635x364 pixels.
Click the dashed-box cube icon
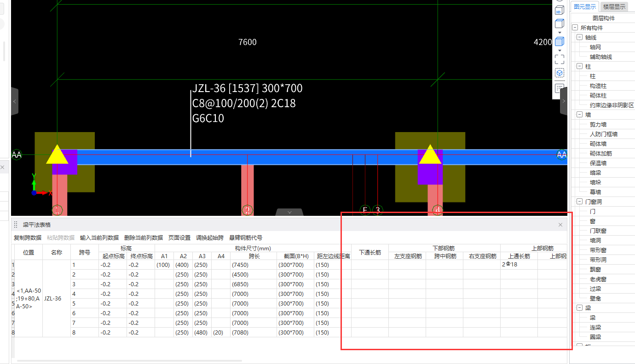(x=559, y=73)
